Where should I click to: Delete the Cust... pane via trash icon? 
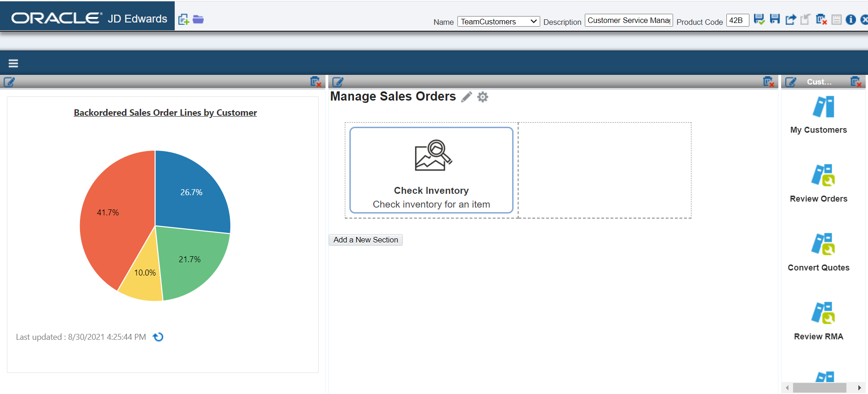(856, 82)
